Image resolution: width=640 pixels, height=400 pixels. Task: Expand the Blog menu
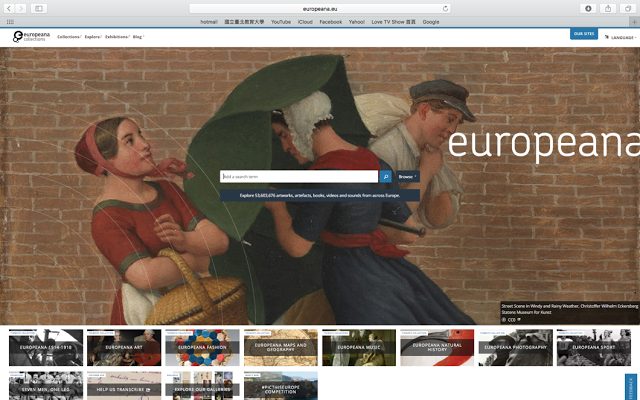click(x=138, y=37)
